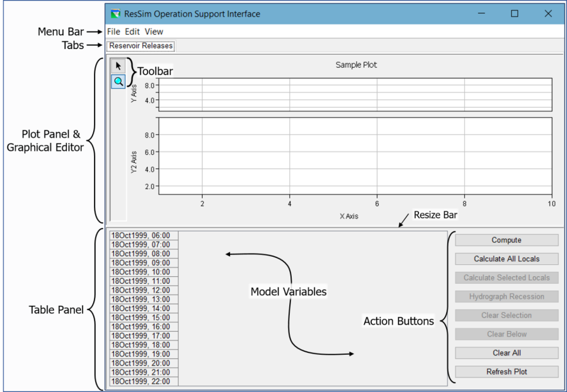Open the View menu
The width and height of the screenshot is (567, 392).
click(x=154, y=31)
